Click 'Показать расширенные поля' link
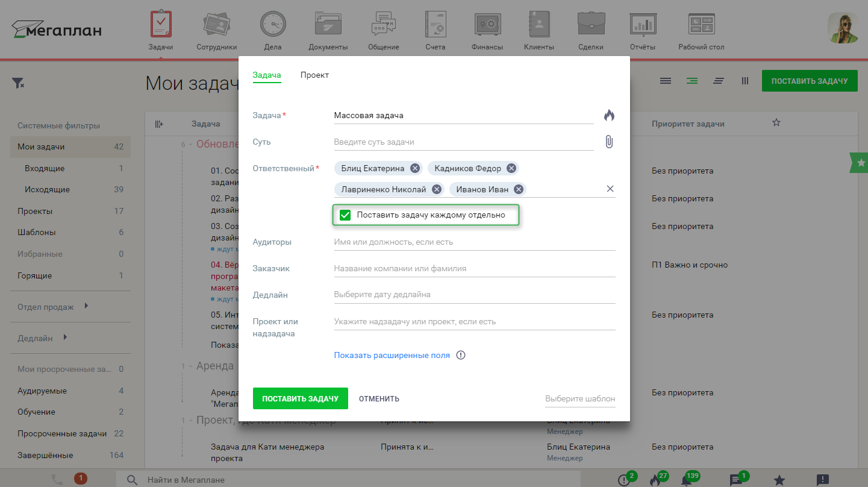The image size is (868, 487). tap(392, 356)
